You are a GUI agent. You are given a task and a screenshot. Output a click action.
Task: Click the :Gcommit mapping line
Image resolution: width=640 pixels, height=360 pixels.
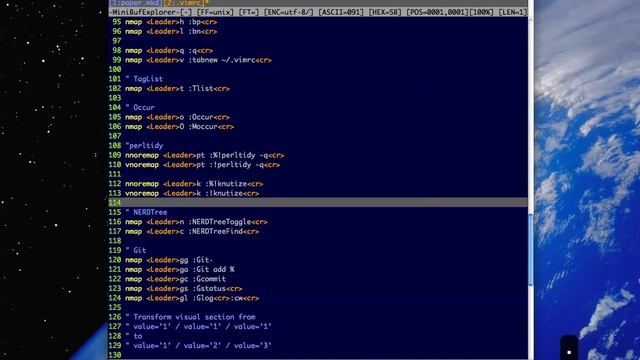click(x=175, y=279)
